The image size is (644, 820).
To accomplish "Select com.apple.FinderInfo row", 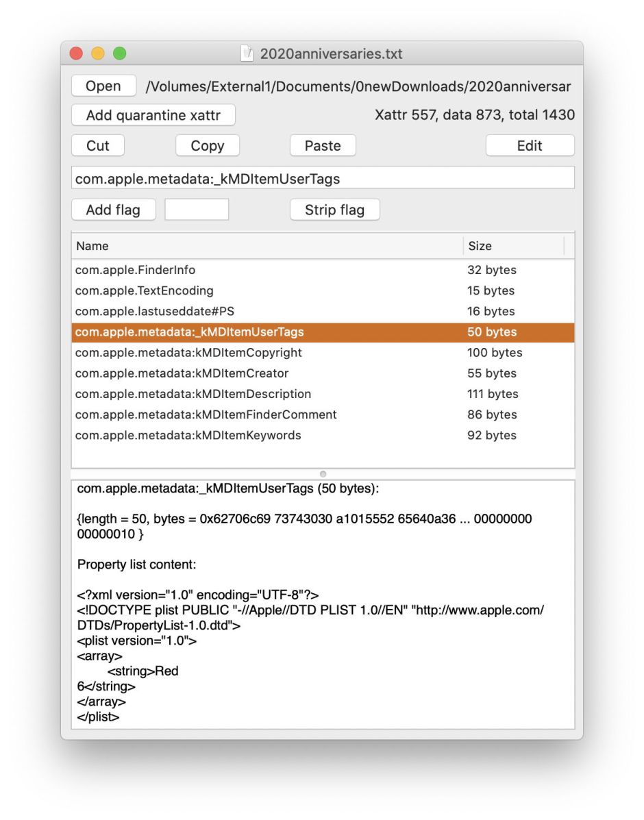I will pos(267,270).
